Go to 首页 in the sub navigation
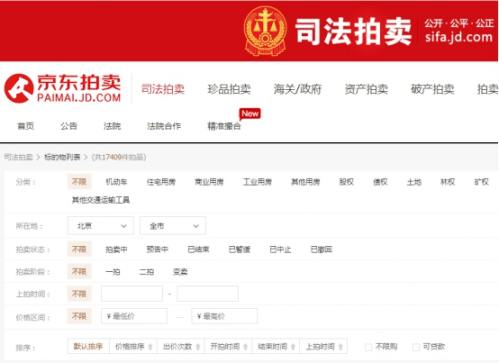The height and width of the screenshot is (363, 499). click(x=26, y=126)
